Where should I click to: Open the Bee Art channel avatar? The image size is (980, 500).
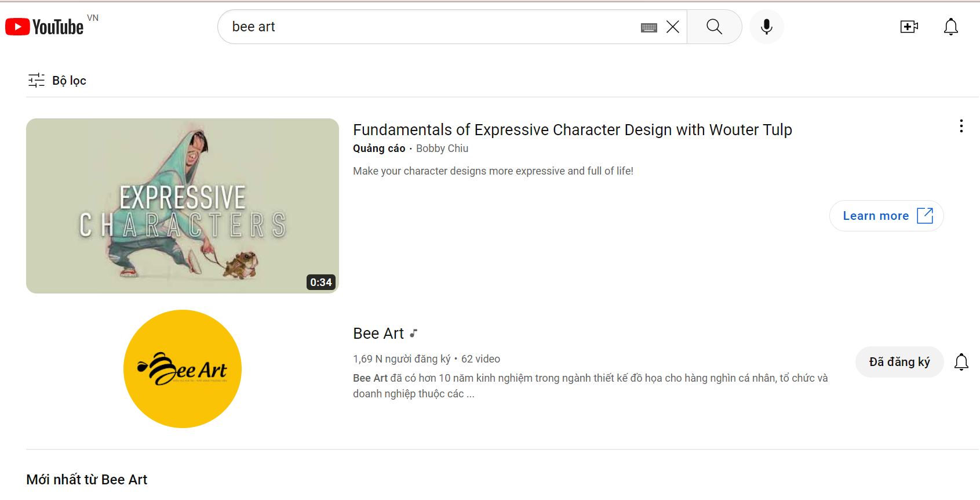pos(183,369)
